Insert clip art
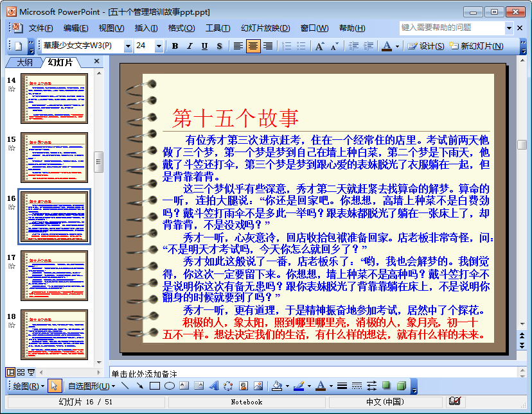Image resolution: width=532 pixels, height=414 pixels. pyautogui.click(x=244, y=386)
